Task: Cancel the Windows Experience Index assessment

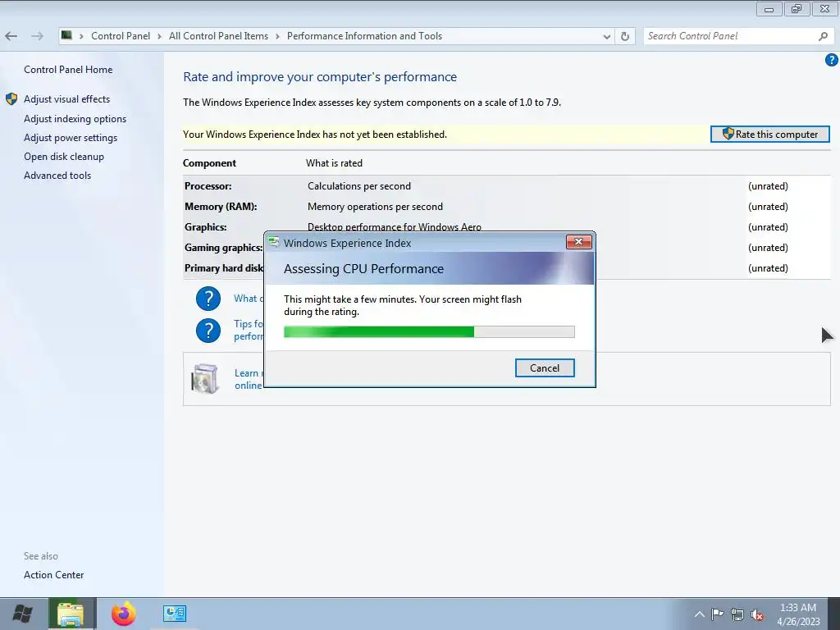Action: (x=545, y=368)
